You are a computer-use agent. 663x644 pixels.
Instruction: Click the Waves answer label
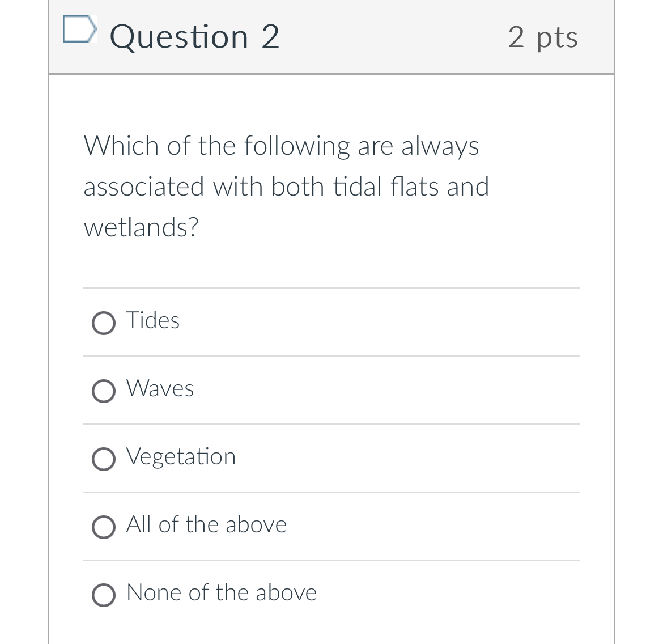[x=160, y=389]
